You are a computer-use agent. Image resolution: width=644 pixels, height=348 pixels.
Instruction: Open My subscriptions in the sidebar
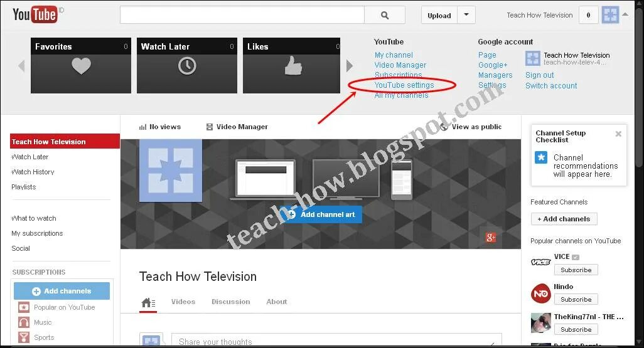37,233
